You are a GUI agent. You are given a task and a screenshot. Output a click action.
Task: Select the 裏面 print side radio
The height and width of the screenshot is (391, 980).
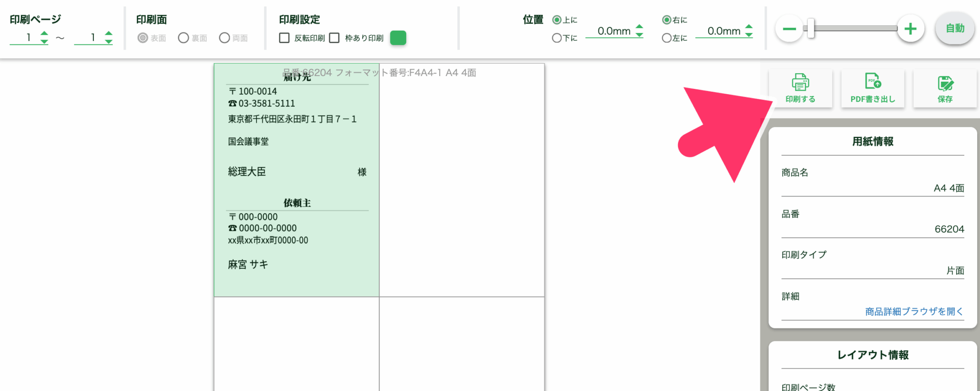click(183, 38)
